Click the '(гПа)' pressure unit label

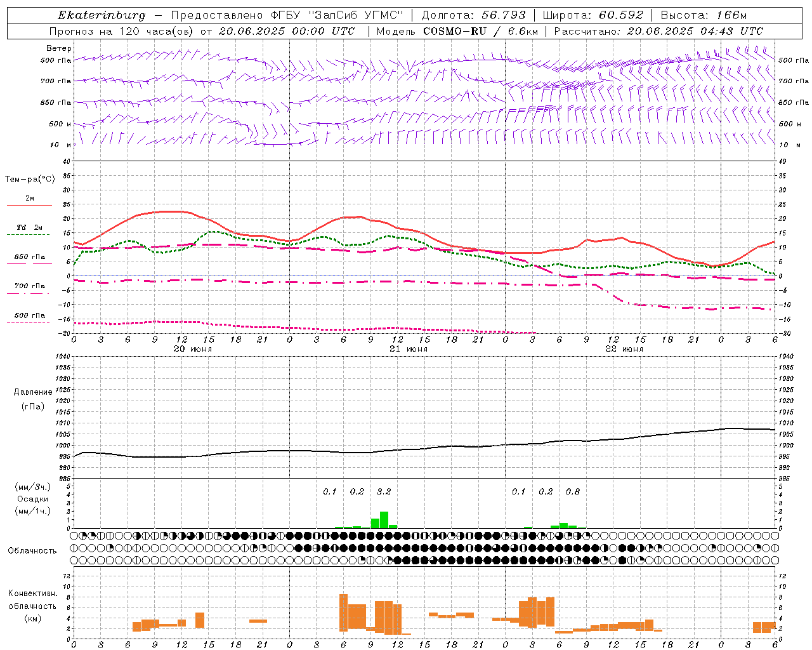[33, 406]
